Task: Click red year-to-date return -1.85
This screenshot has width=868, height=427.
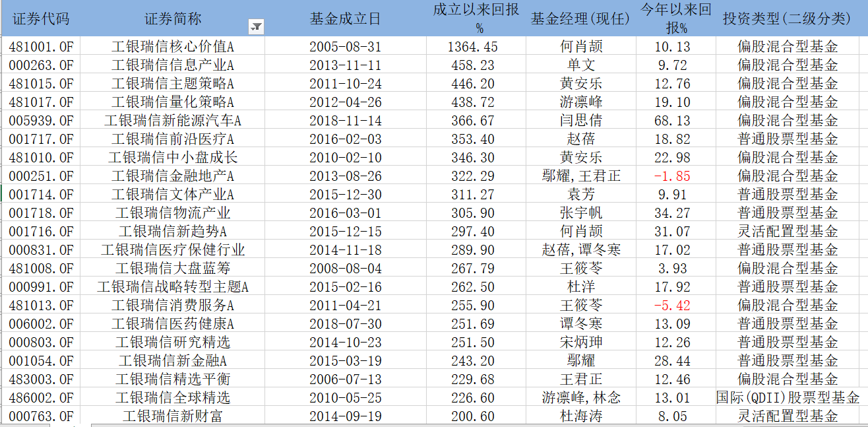Action: coord(672,176)
